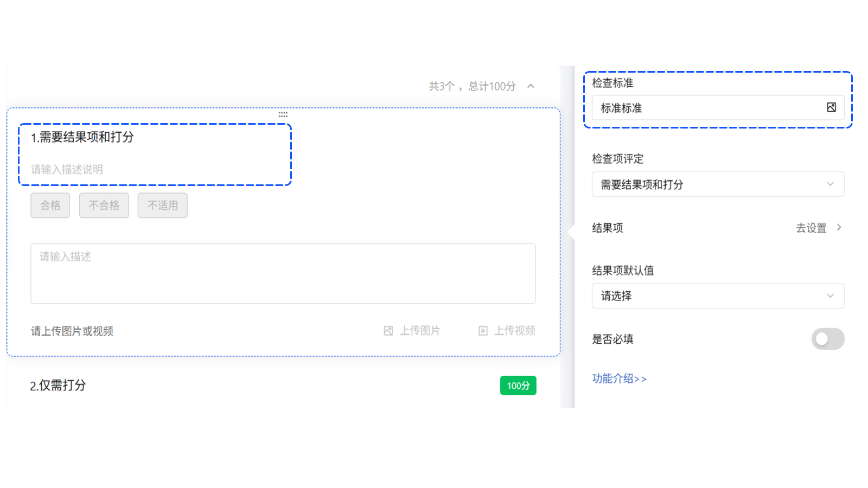This screenshot has height=488, width=868.
Task: Click the 不合格 result button
Action: pos(104,206)
